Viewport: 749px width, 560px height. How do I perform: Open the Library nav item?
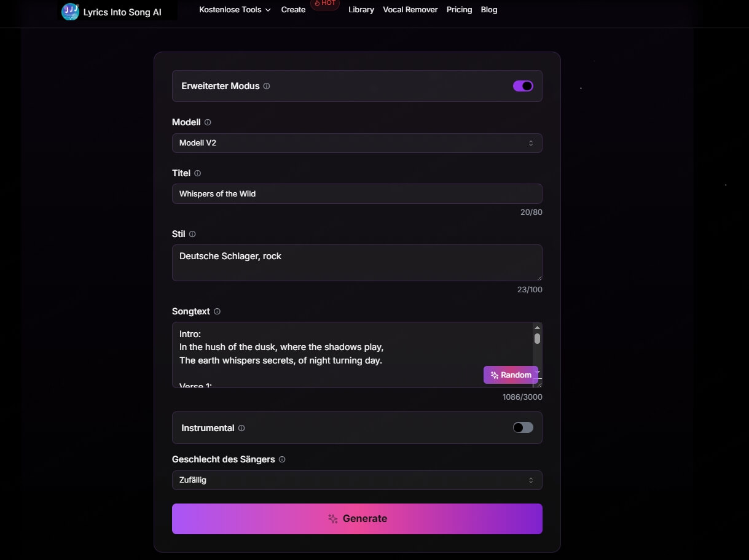[x=361, y=10]
